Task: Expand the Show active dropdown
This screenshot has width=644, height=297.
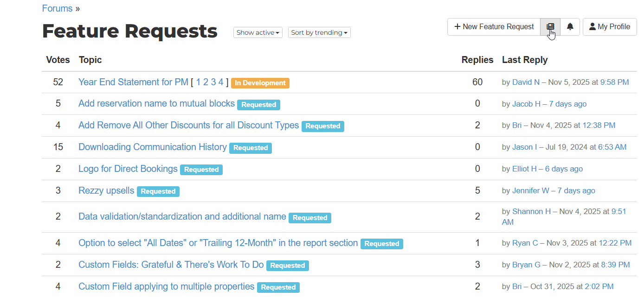Action: coord(258,32)
